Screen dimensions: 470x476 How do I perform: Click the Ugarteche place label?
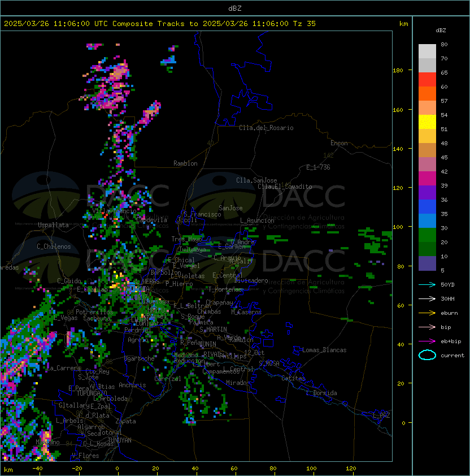(140, 358)
